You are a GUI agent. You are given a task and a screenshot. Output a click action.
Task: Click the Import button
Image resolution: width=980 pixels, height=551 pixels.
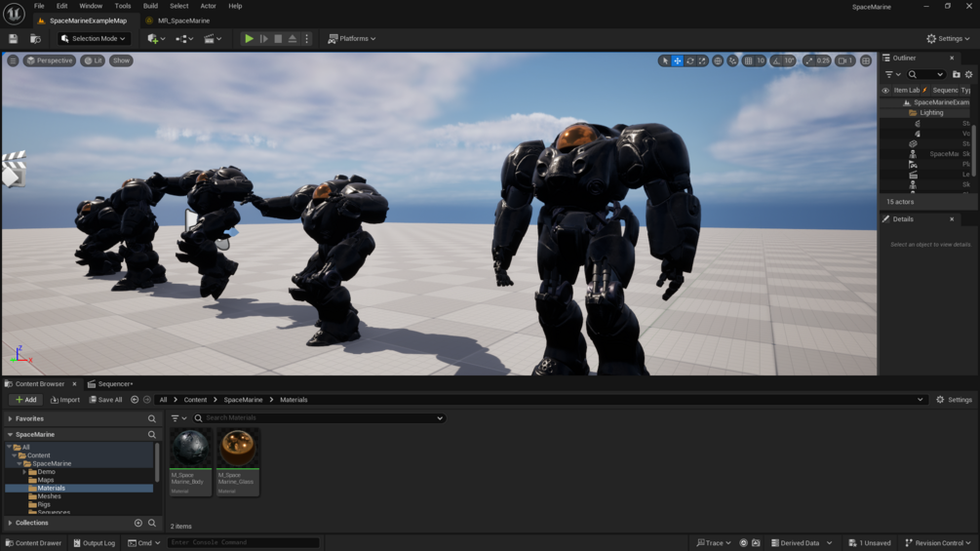(65, 400)
